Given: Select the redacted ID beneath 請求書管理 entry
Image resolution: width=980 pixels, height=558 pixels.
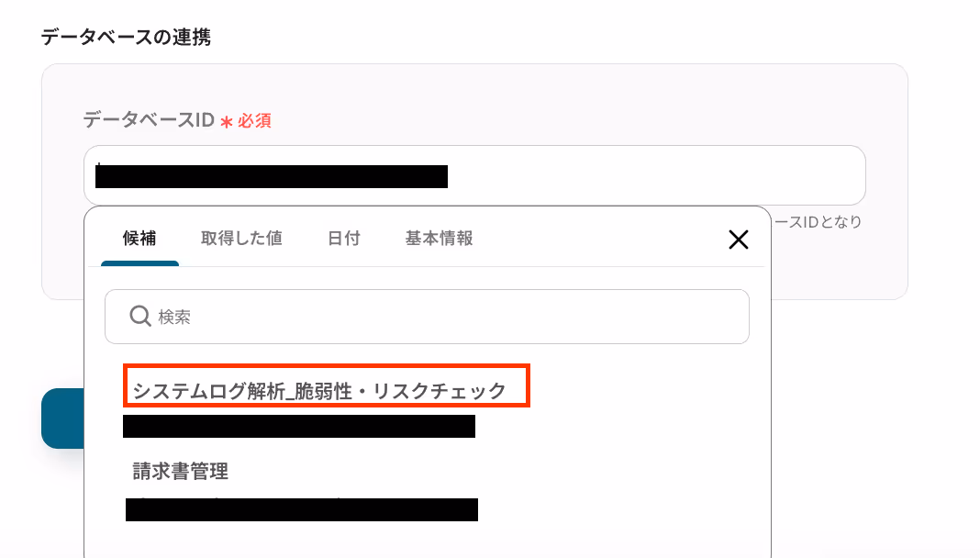Looking at the screenshot, I should pos(302,509).
